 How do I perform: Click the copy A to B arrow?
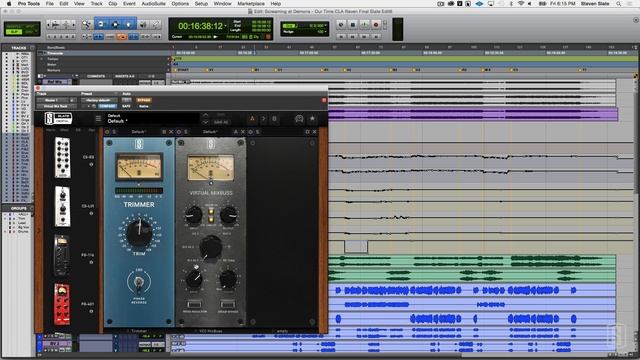click(263, 119)
